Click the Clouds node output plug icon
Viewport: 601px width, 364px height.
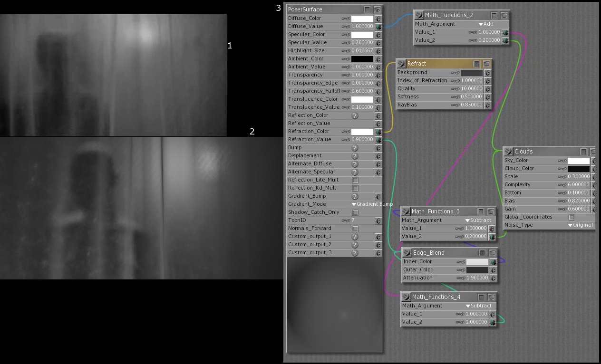tap(509, 152)
